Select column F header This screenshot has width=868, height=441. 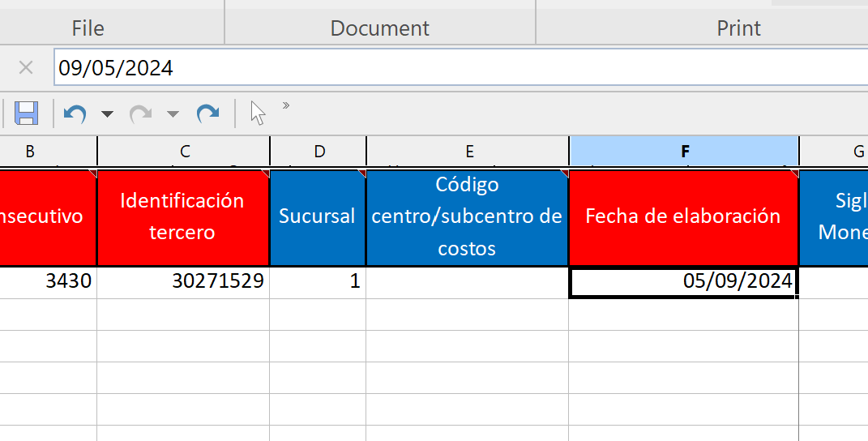coord(685,151)
